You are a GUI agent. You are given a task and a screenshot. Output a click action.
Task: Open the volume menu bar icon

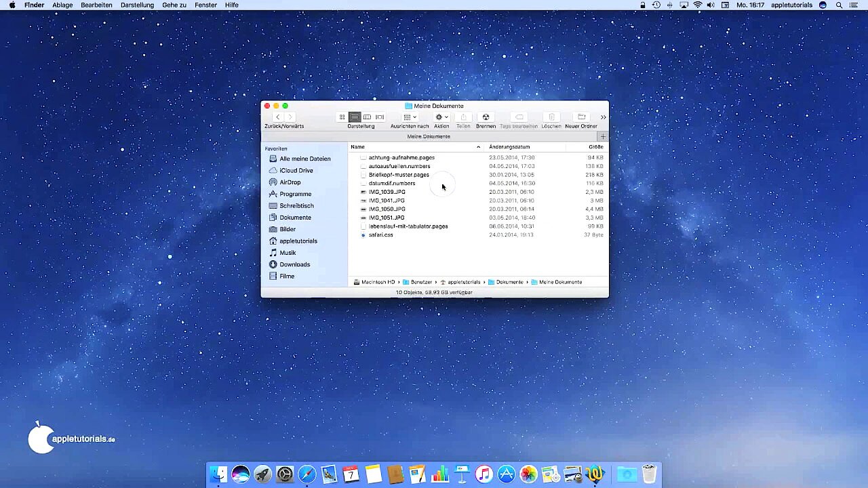coord(711,5)
